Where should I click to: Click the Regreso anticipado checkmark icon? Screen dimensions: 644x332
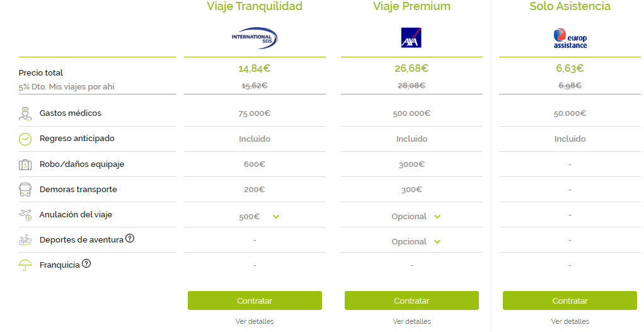(x=25, y=139)
